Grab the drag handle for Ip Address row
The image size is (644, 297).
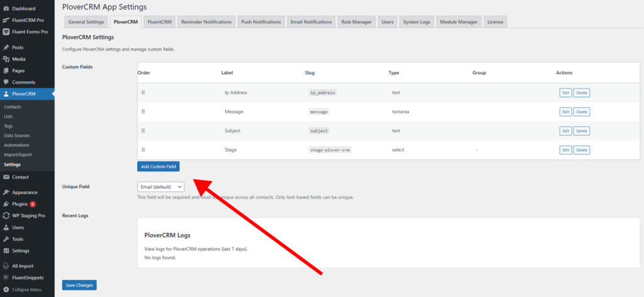(143, 92)
